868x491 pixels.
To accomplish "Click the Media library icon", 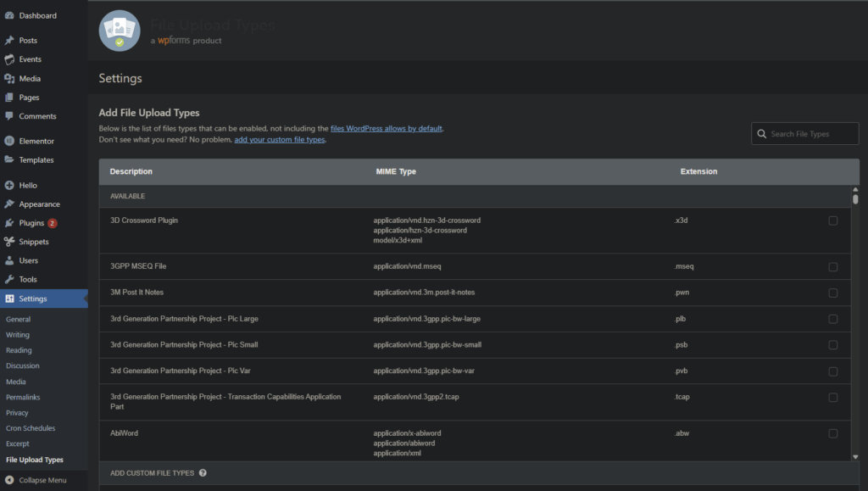I will tap(9, 79).
